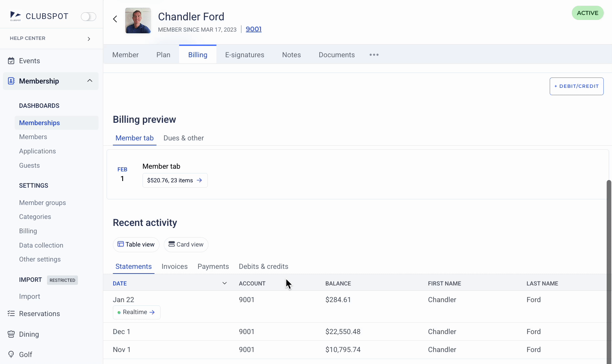Collapse the Membership section chevron
The width and height of the screenshot is (612, 364).
pos(90,81)
